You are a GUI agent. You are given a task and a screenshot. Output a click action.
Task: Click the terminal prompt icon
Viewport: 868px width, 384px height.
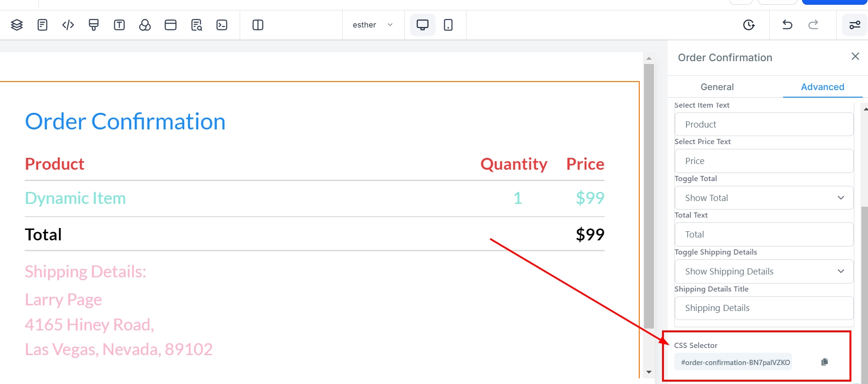coord(222,25)
